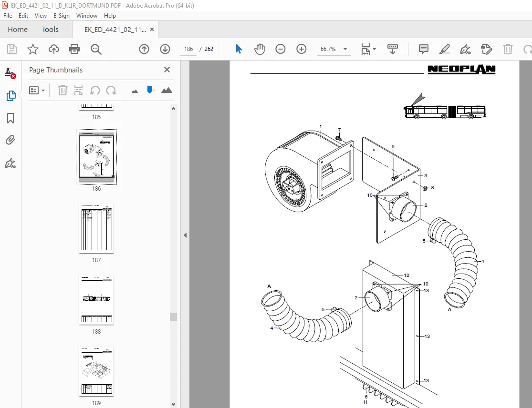Image resolution: width=532 pixels, height=408 pixels.
Task: Zoom in with plus button
Action: (301, 49)
